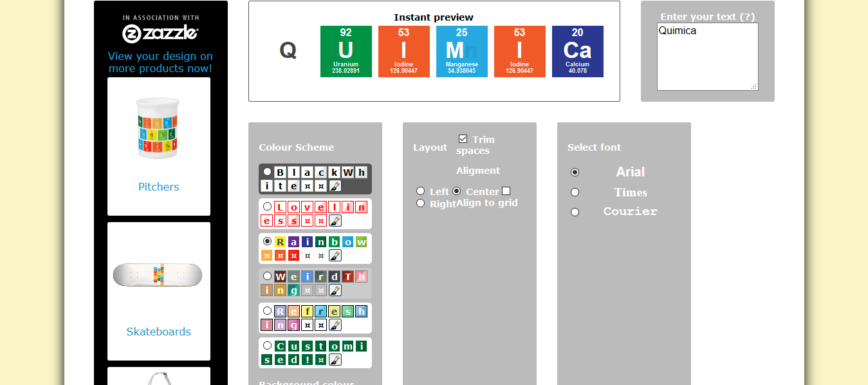Open the Refreshing scheme paintbrush editor

coord(335,325)
